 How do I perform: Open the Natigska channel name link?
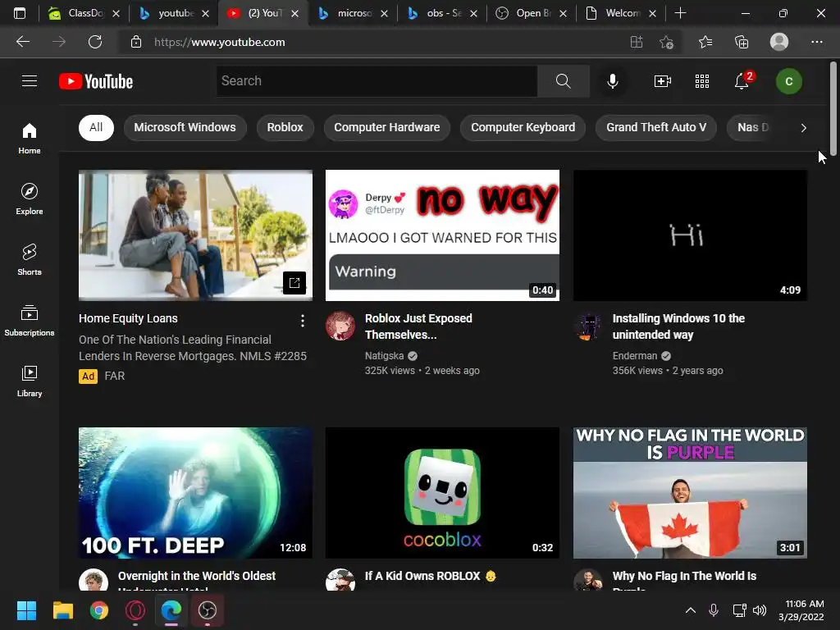coord(384,356)
